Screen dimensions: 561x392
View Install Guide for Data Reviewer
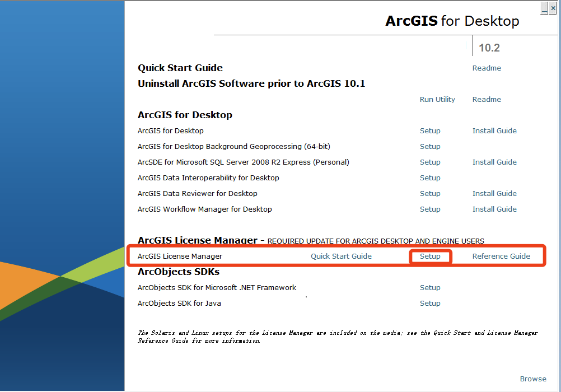tap(494, 194)
